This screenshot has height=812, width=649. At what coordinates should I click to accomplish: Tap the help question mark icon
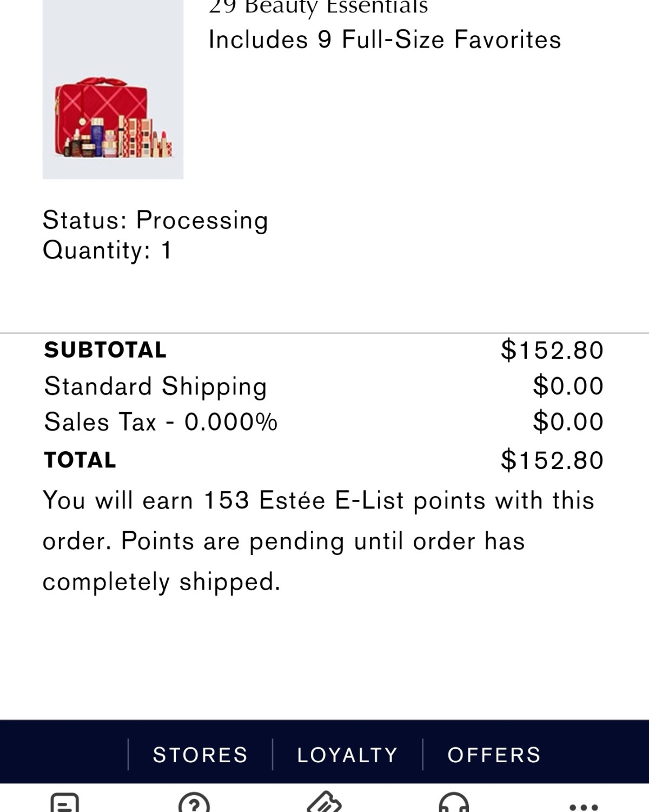(194, 803)
